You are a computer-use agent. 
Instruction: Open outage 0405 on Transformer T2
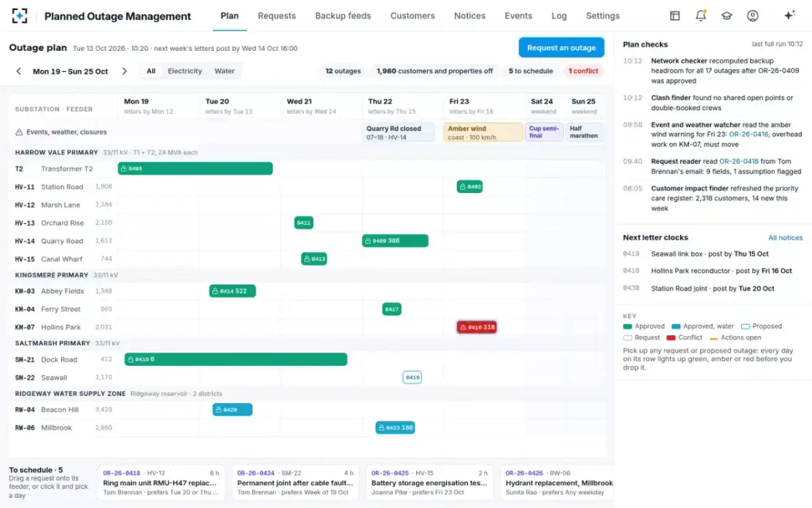click(x=195, y=169)
